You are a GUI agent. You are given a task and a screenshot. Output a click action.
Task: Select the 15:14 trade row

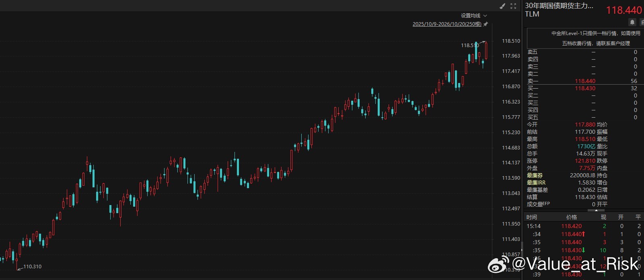[584, 226]
